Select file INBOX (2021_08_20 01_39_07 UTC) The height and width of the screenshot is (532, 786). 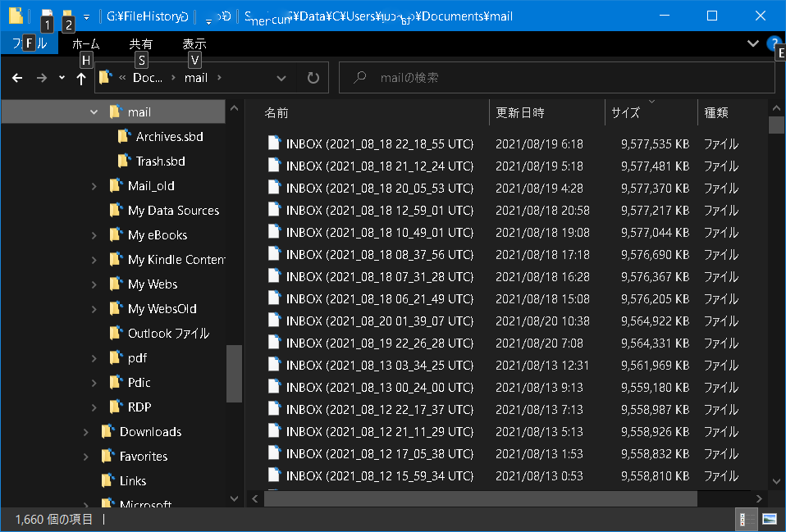pos(380,321)
